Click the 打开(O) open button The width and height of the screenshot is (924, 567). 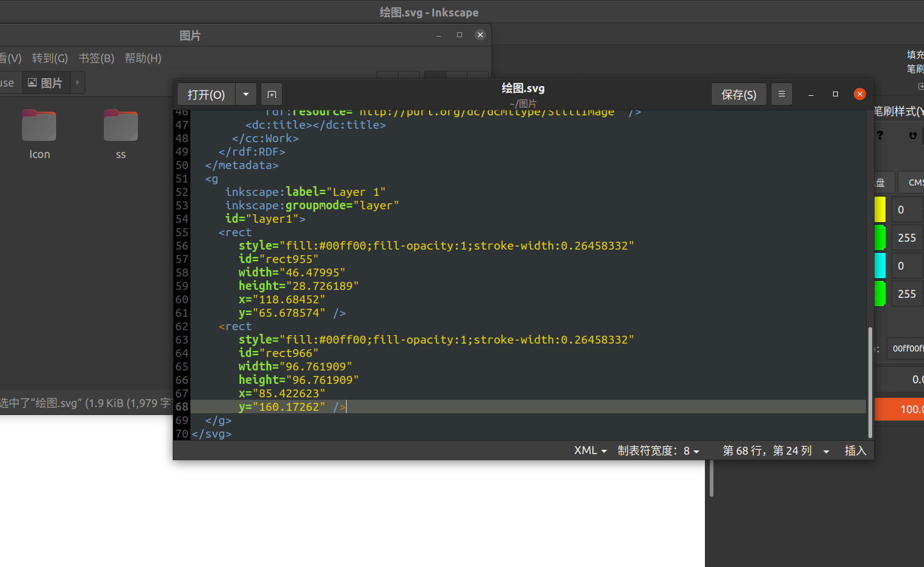(x=206, y=95)
